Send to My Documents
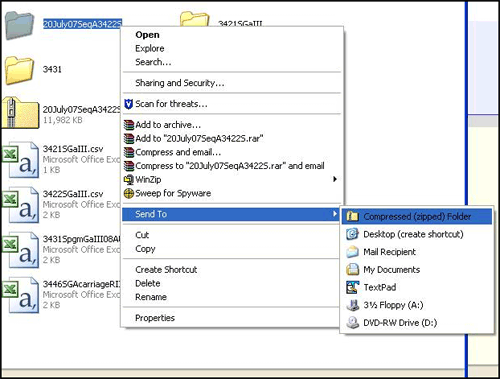This screenshot has height=379, width=500. point(417,270)
